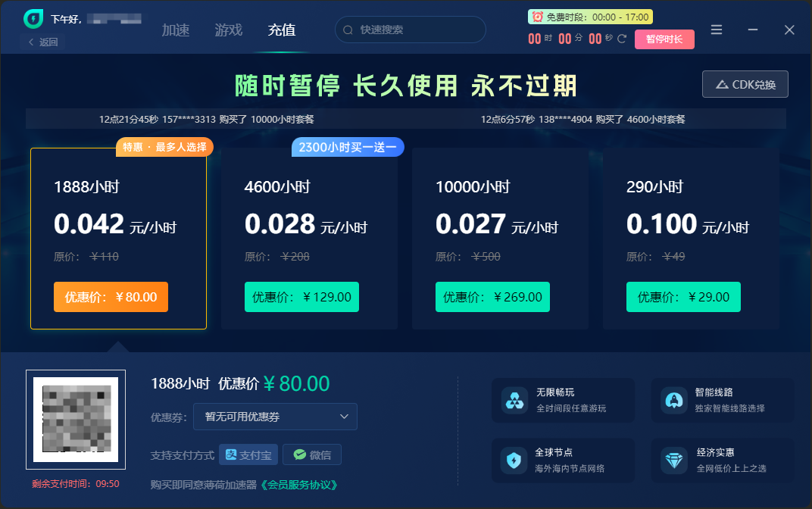This screenshot has width=812, height=509.
Task: Click the 0.028 元/小时 rate text
Action: pos(305,224)
